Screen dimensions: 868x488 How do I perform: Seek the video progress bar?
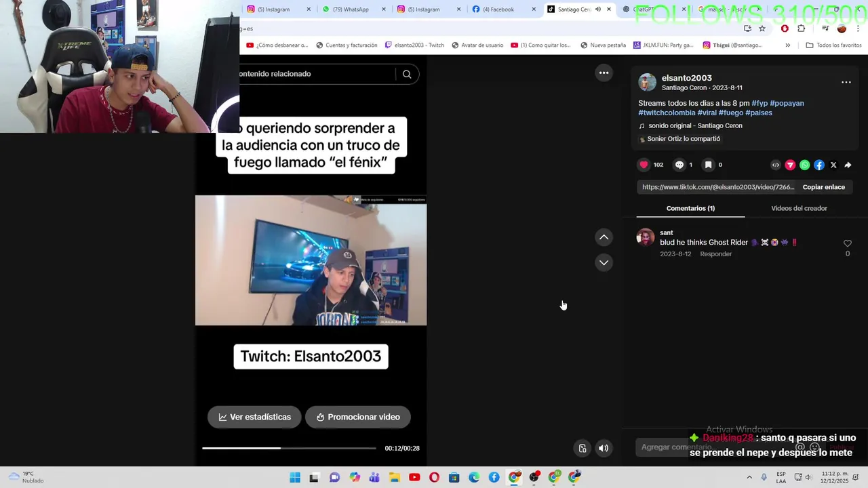point(289,448)
